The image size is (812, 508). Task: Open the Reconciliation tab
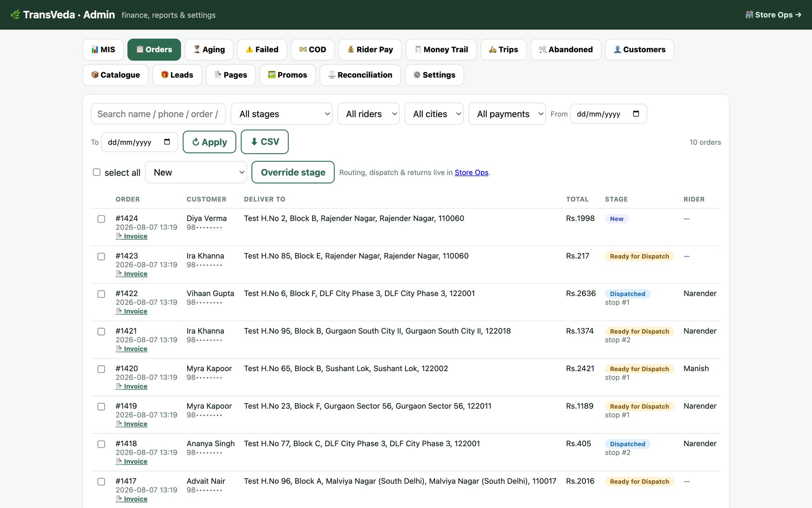pos(360,75)
